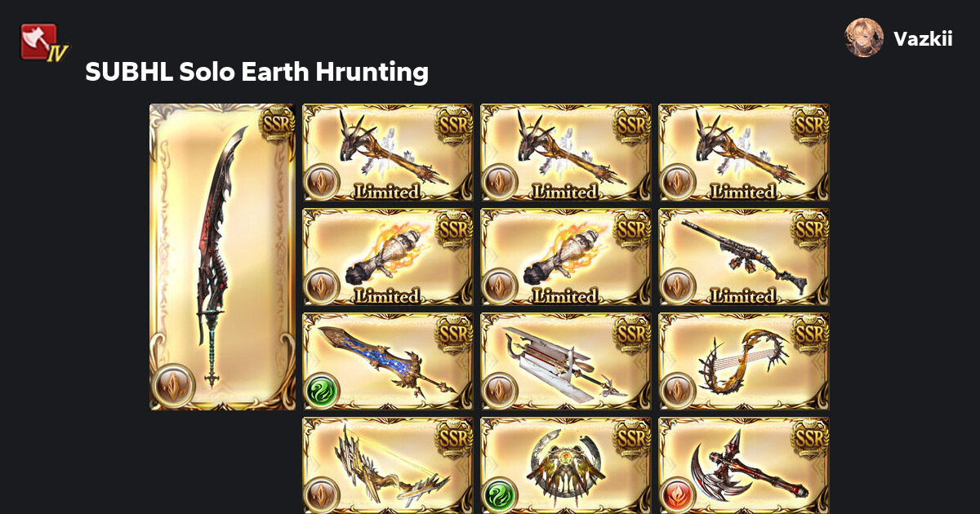Choose the first Limited horned staff weapon
The image size is (980, 514).
click(388, 153)
